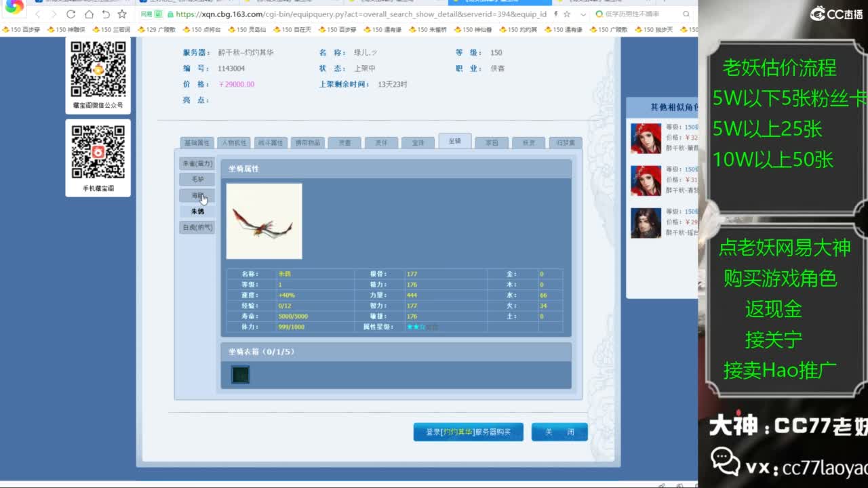Click the remaining time 13天23时
The image size is (868, 488).
pos(392,84)
